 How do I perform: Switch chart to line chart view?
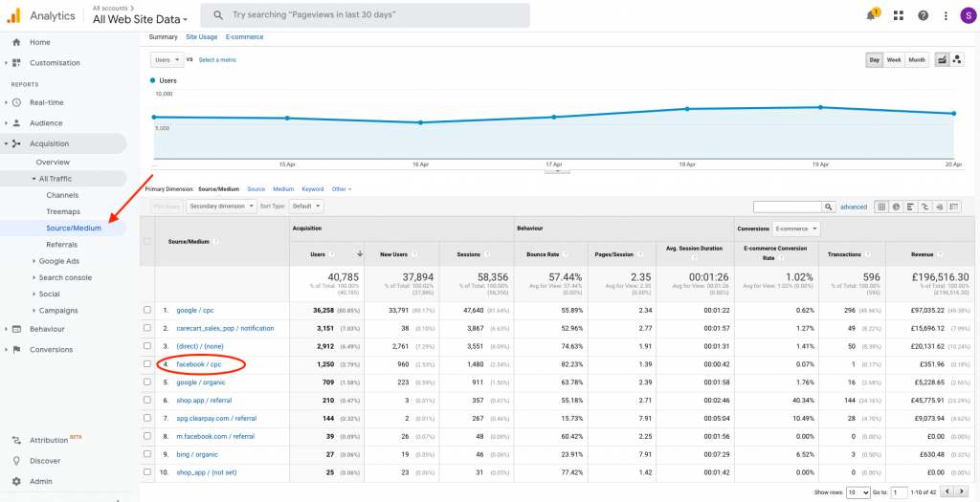(x=941, y=60)
